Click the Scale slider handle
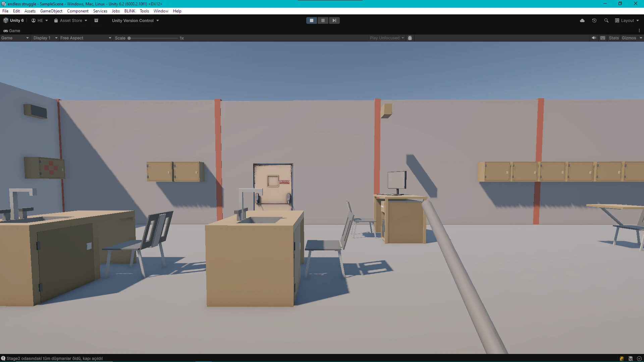 [x=129, y=38]
